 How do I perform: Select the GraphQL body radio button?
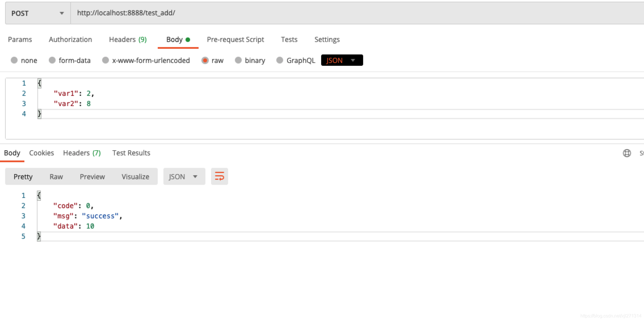coord(280,60)
